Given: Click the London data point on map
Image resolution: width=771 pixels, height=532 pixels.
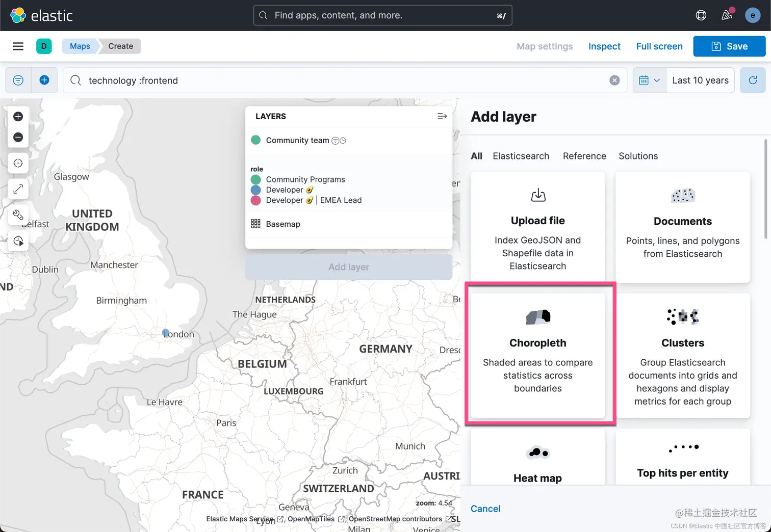Looking at the screenshot, I should 166,333.
